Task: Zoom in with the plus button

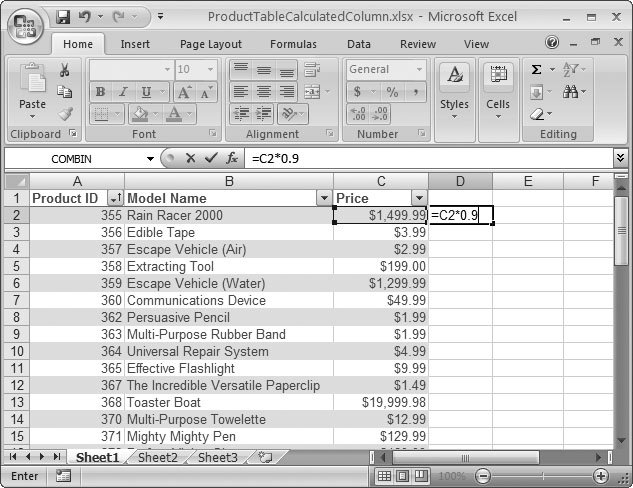Action: [601, 476]
